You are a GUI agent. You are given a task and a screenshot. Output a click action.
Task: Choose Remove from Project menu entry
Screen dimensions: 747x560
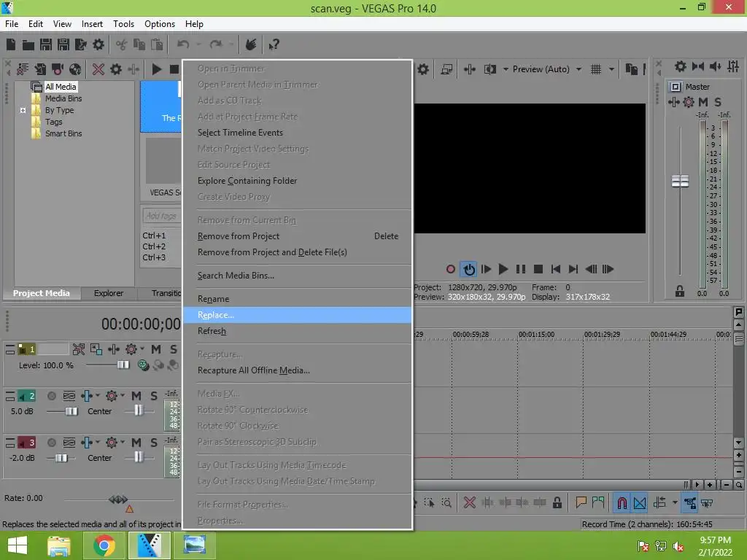click(298, 236)
